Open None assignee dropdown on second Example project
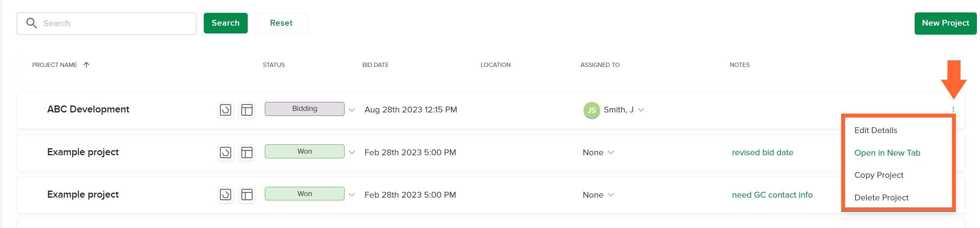This screenshot has height=228, width=980. coord(611,195)
